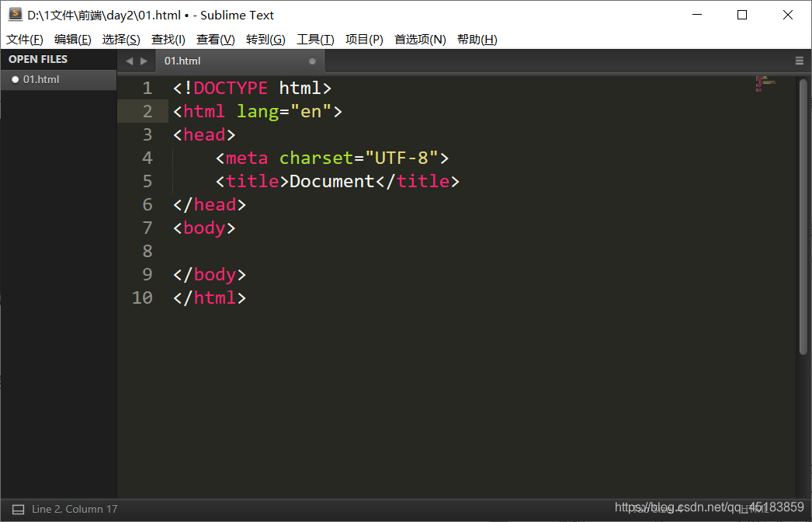Click the "en" string value
Viewport: 812px width, 522px height.
[311, 111]
